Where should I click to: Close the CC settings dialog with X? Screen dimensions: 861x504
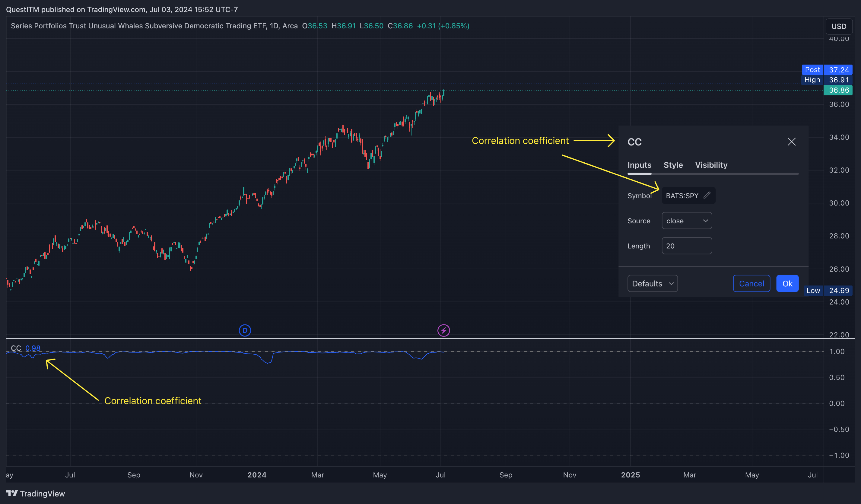click(792, 142)
